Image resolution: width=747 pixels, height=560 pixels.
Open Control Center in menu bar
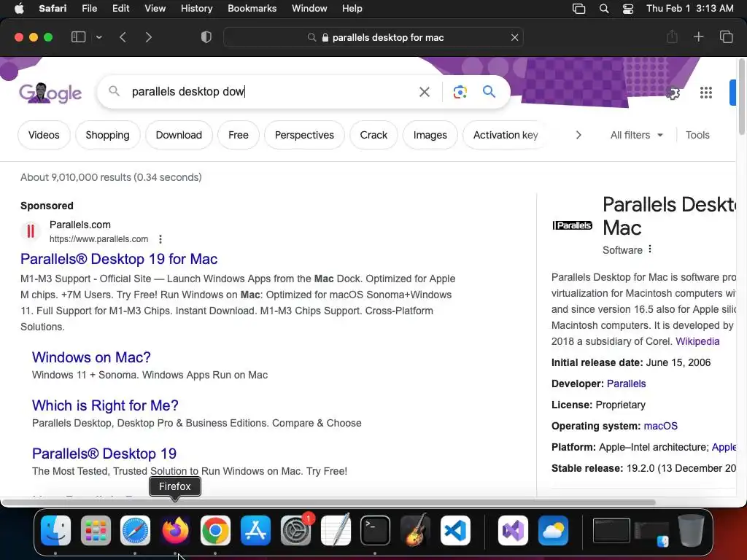point(628,9)
